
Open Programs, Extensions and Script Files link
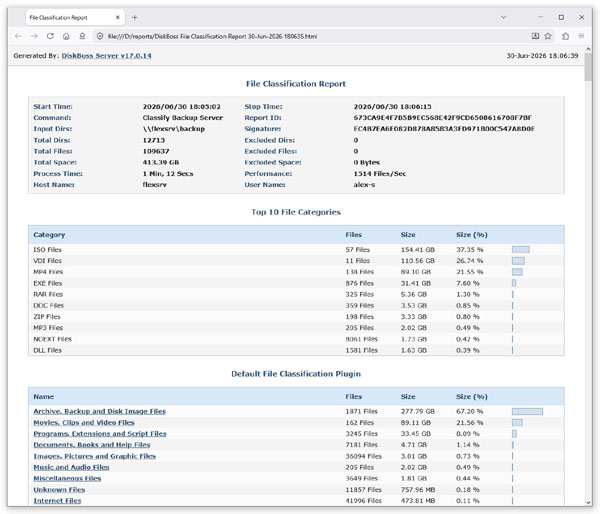(100, 434)
